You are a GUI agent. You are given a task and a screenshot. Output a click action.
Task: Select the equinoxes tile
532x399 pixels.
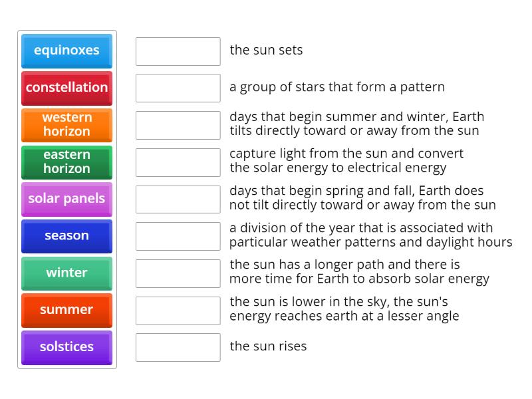(x=66, y=51)
